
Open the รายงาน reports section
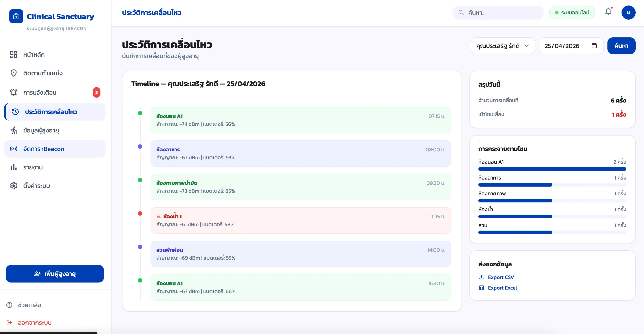[x=55, y=167]
